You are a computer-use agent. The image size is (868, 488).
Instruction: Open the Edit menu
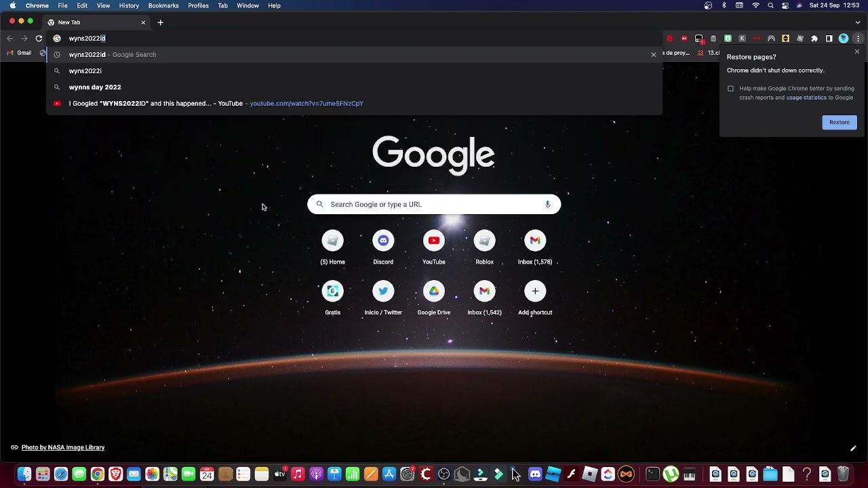82,5
